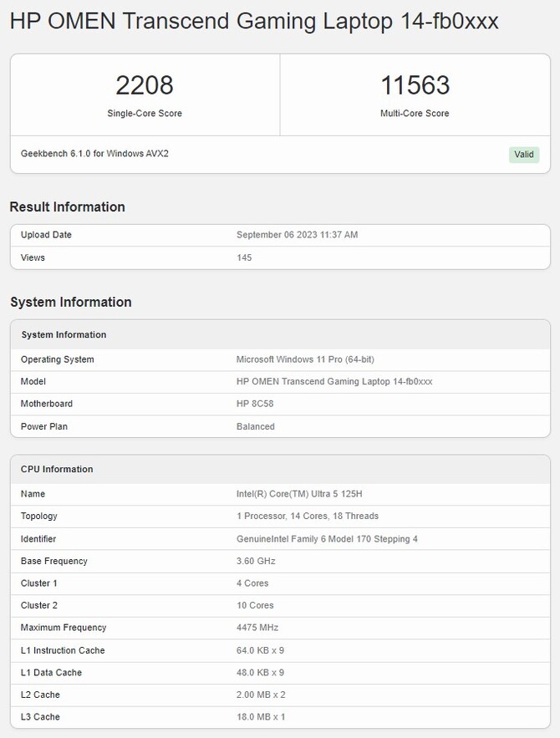Click the 11563 multi-core score number
Image resolution: width=560 pixels, height=738 pixels.
(x=415, y=85)
